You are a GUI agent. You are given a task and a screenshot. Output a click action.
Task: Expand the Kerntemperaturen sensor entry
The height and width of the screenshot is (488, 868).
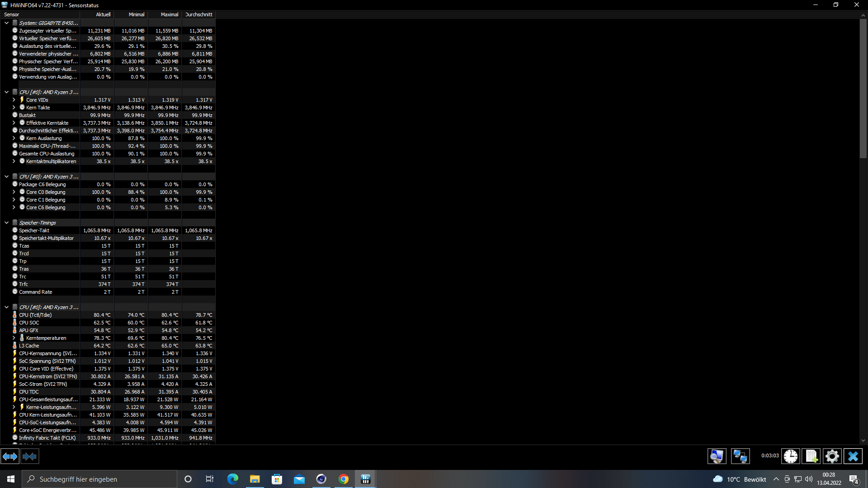[x=13, y=338]
